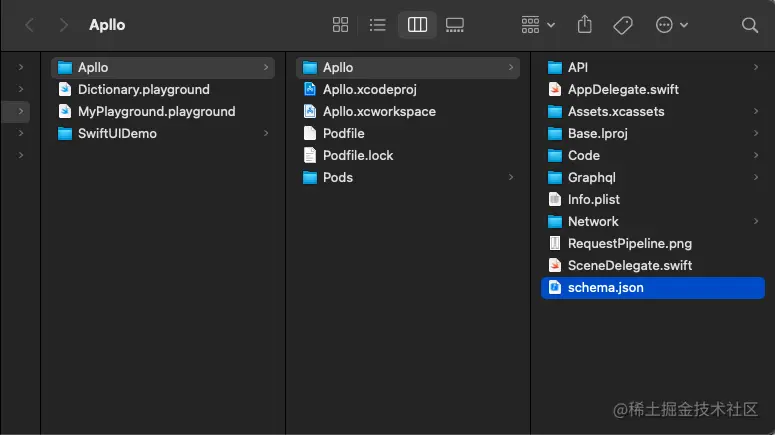Switch to gallery view
775x435 pixels.
[455, 25]
